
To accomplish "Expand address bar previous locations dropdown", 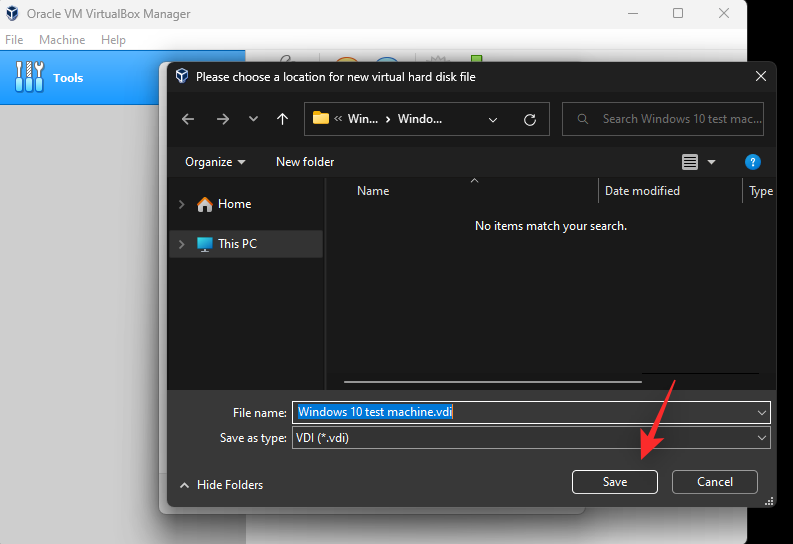I will (493, 120).
